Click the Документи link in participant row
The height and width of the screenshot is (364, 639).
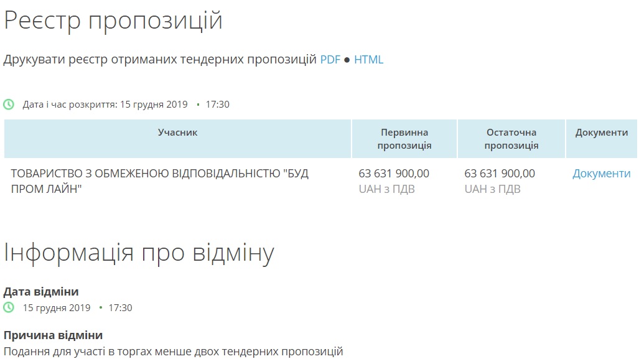click(601, 174)
